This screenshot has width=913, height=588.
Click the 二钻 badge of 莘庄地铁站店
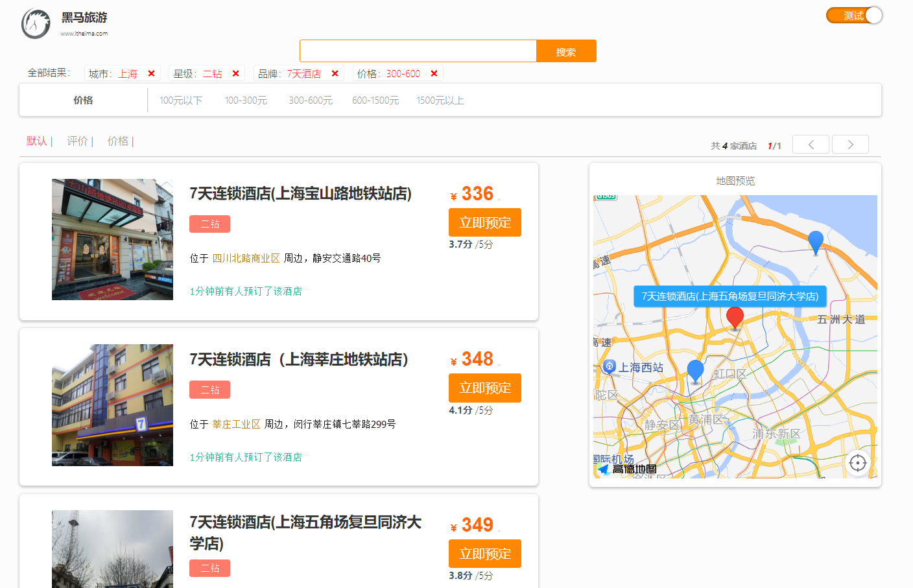pos(209,390)
